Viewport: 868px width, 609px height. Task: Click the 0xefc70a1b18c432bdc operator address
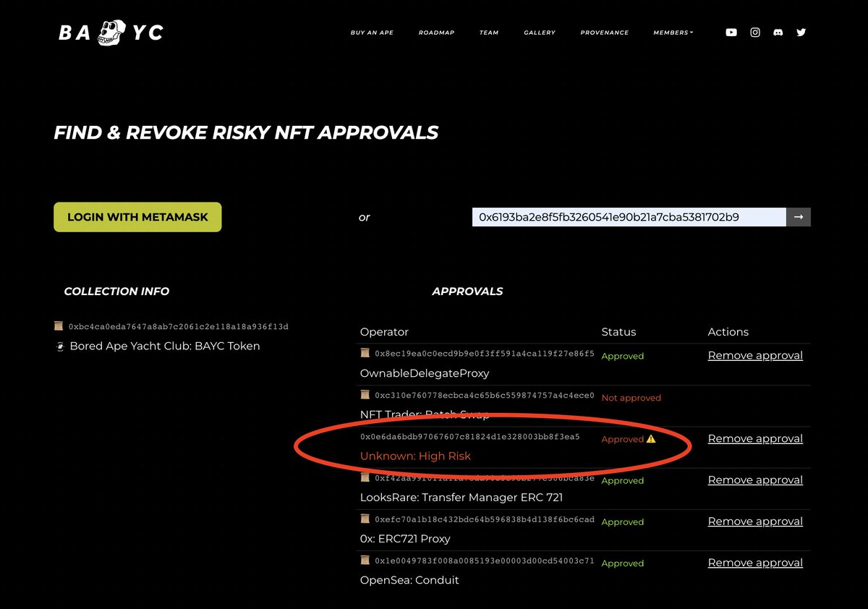(x=485, y=520)
